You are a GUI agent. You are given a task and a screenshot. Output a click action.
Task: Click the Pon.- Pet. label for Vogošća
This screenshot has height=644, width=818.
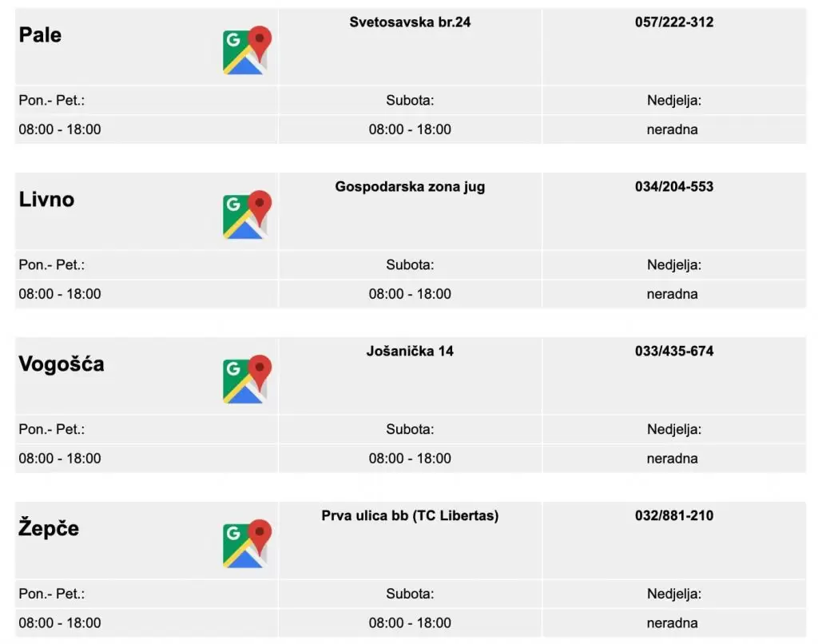click(52, 430)
